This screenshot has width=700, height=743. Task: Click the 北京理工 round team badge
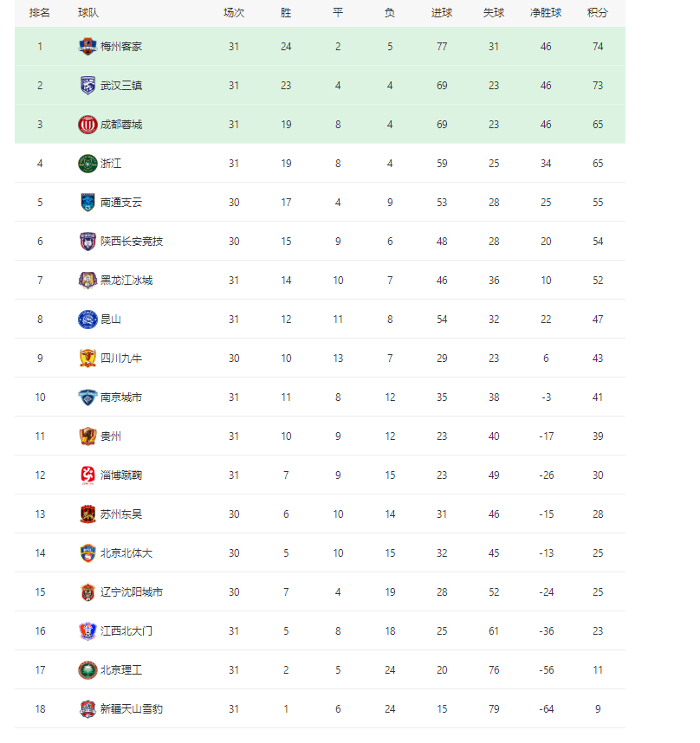pyautogui.click(x=87, y=670)
